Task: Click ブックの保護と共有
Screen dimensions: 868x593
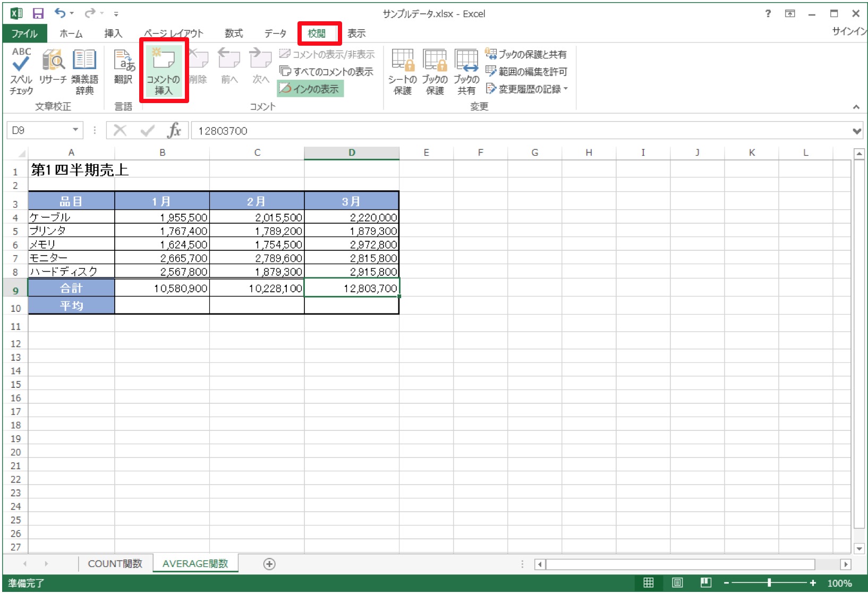Action: [526, 54]
